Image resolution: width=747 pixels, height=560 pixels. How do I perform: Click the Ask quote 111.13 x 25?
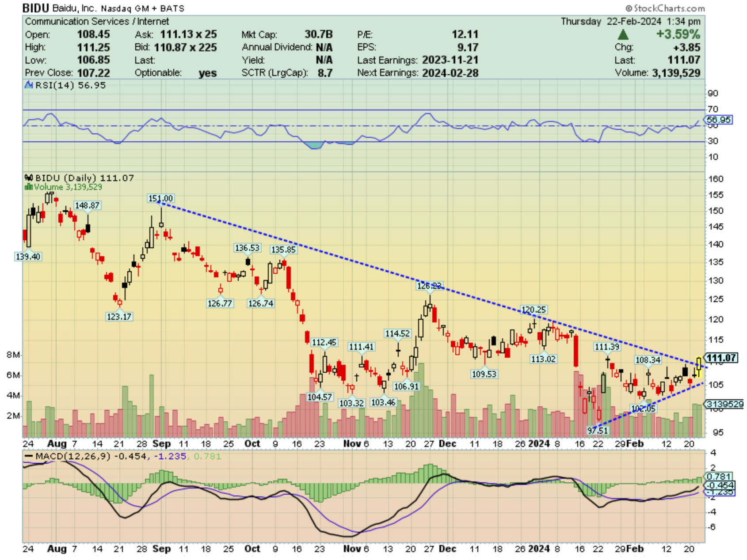[x=188, y=34]
